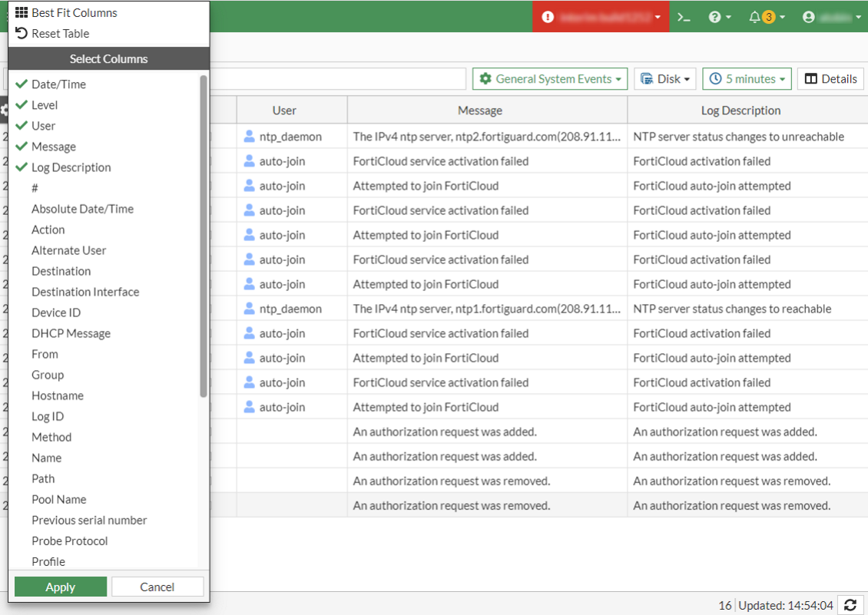Click the red alert warning icon
868x615 pixels.
coord(548,17)
